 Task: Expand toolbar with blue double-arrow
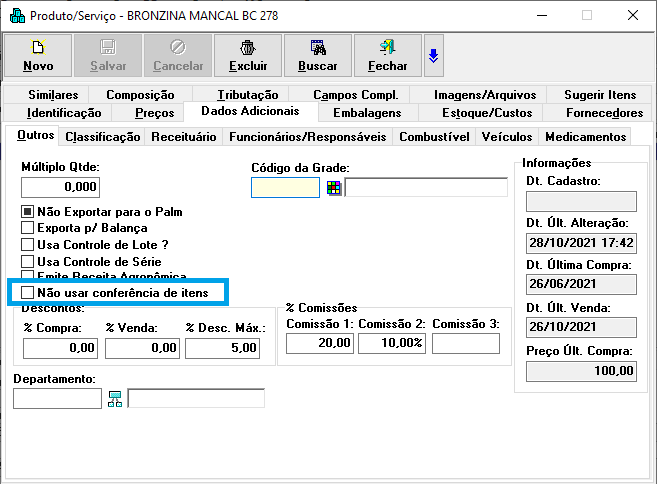433,56
